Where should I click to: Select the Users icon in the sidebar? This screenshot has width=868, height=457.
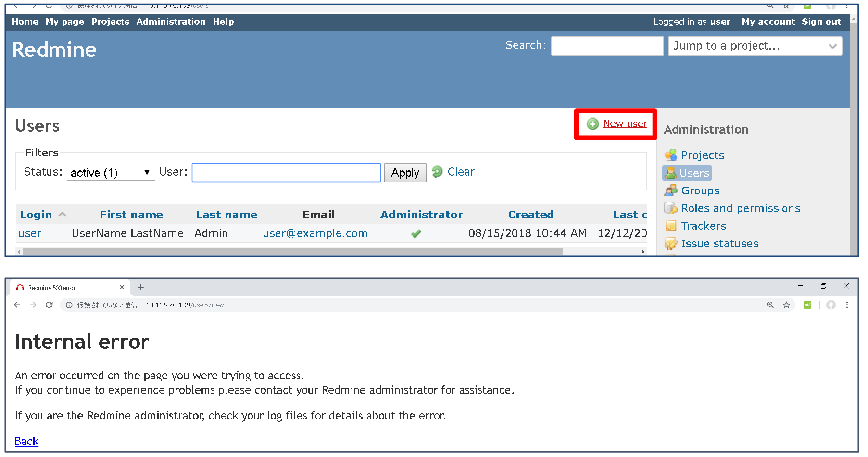point(671,173)
